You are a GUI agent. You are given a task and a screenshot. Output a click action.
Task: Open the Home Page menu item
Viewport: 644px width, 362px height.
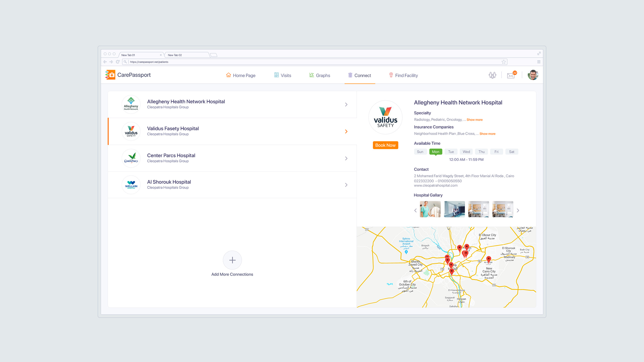click(241, 75)
